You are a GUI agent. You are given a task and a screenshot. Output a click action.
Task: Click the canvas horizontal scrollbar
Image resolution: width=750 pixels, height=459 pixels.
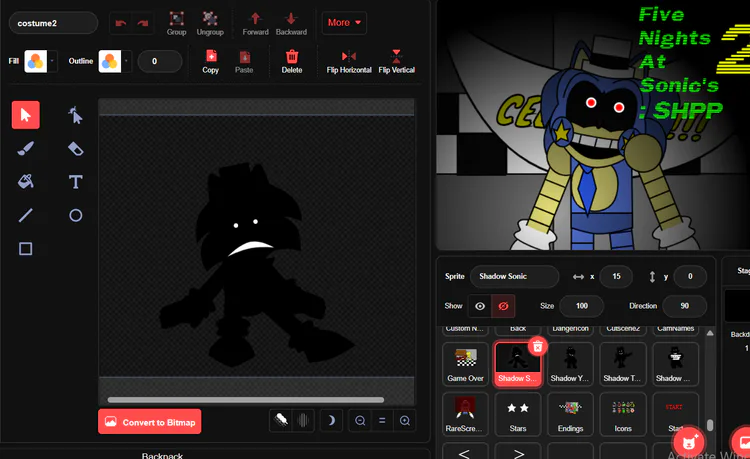click(246, 400)
